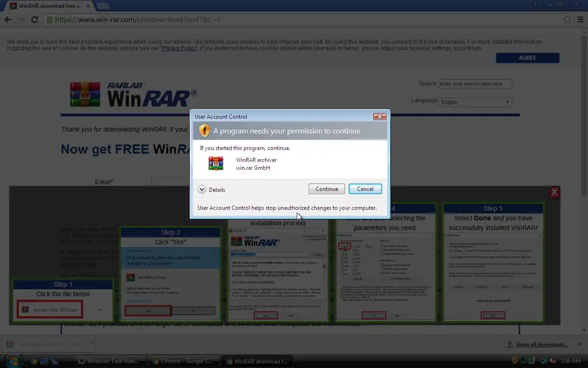Open the Chrome menu hamburger icon
Viewport: 588px width, 368px height.
[581, 20]
